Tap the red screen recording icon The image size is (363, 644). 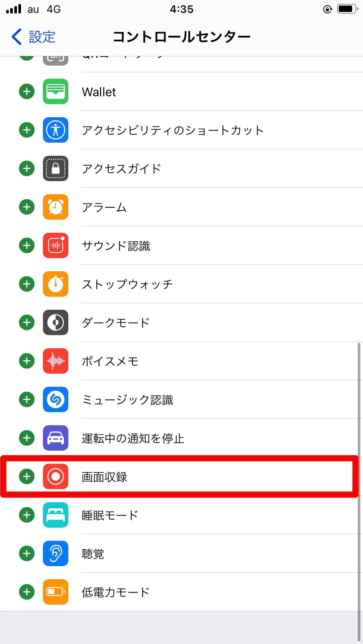(55, 476)
